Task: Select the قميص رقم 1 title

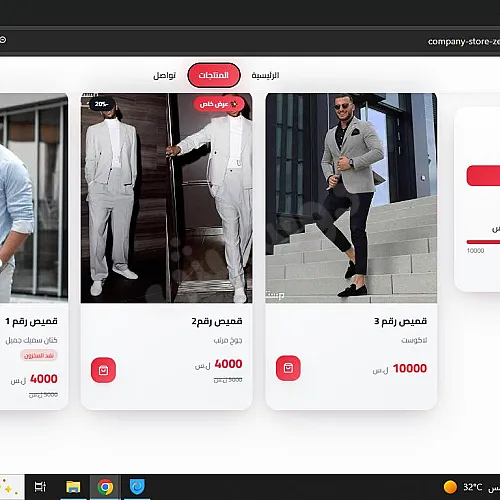Action: 31,321
